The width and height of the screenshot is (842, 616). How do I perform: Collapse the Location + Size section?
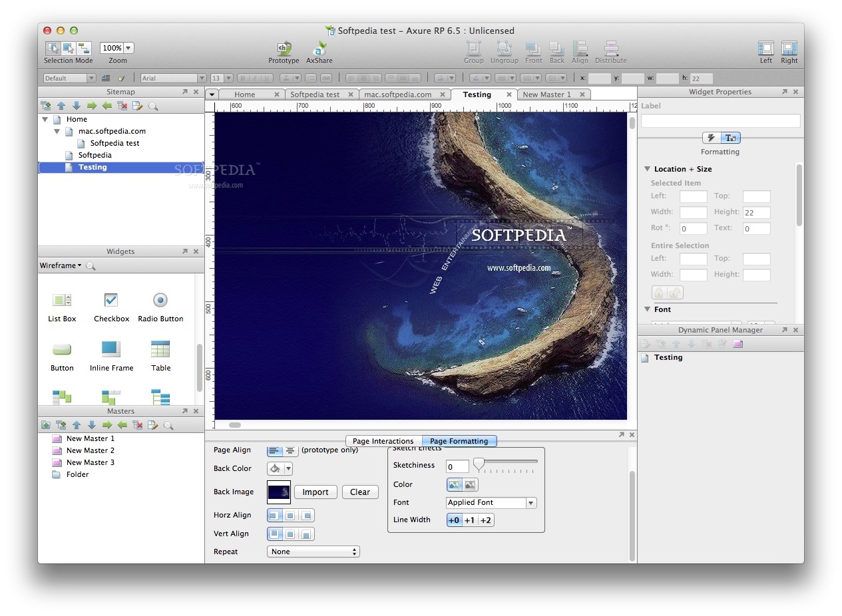pyautogui.click(x=647, y=169)
